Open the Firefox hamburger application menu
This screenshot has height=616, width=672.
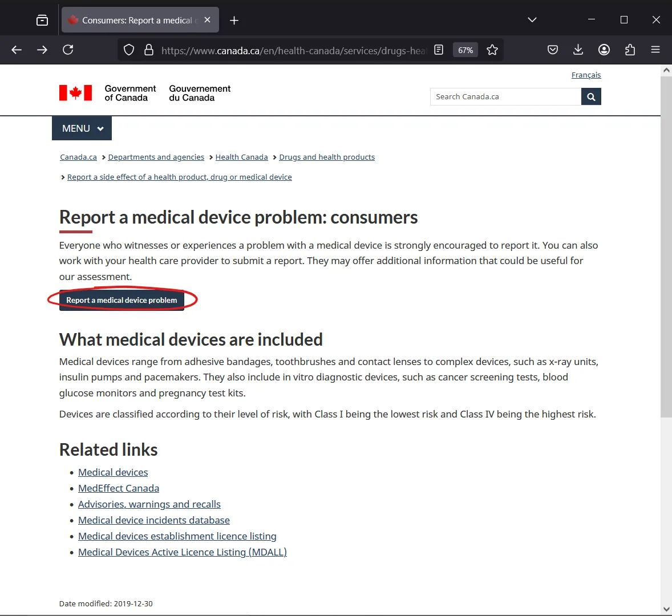point(655,50)
